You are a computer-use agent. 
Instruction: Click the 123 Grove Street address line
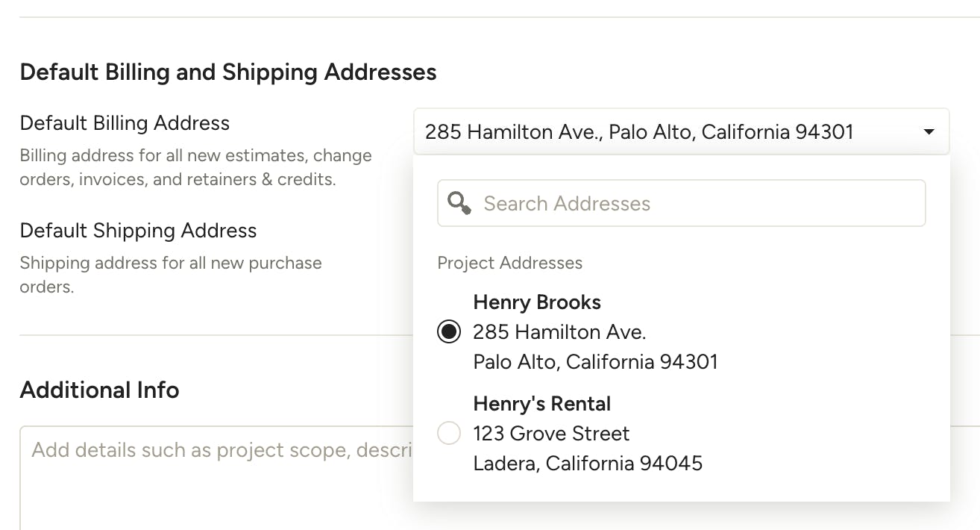pyautogui.click(x=551, y=433)
